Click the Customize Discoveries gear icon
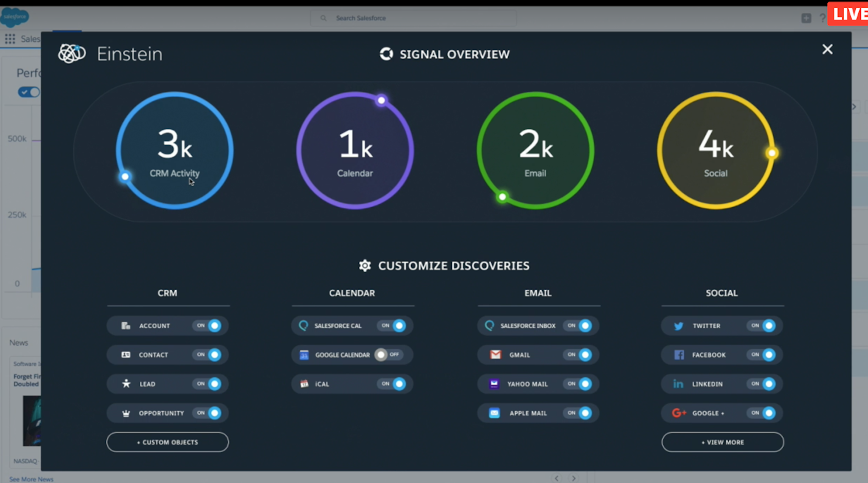The width and height of the screenshot is (868, 483). coord(365,266)
